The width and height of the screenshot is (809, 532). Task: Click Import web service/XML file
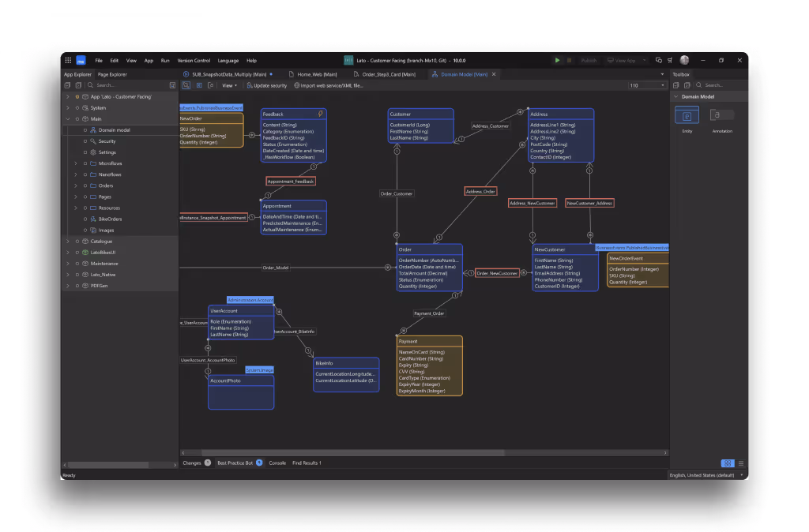(x=329, y=85)
